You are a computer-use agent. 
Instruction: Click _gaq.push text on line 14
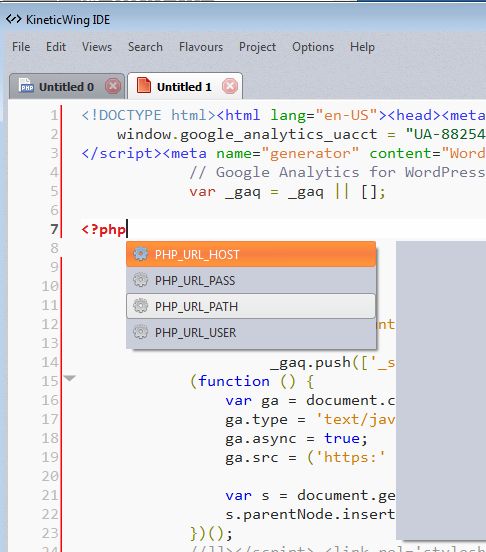[x=310, y=363]
